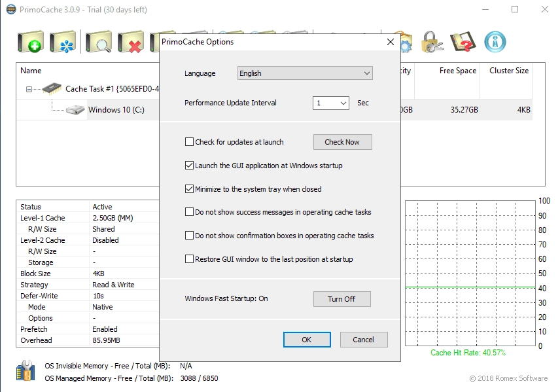Click the drive icon with blue snowflake
The width and height of the screenshot is (560, 392).
click(x=63, y=42)
